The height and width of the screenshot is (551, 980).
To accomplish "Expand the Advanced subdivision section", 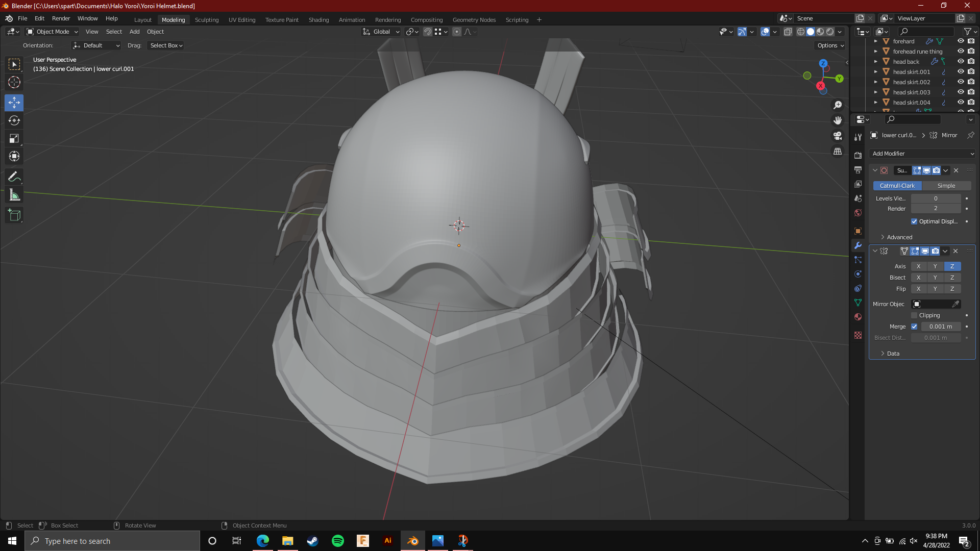I will point(899,237).
